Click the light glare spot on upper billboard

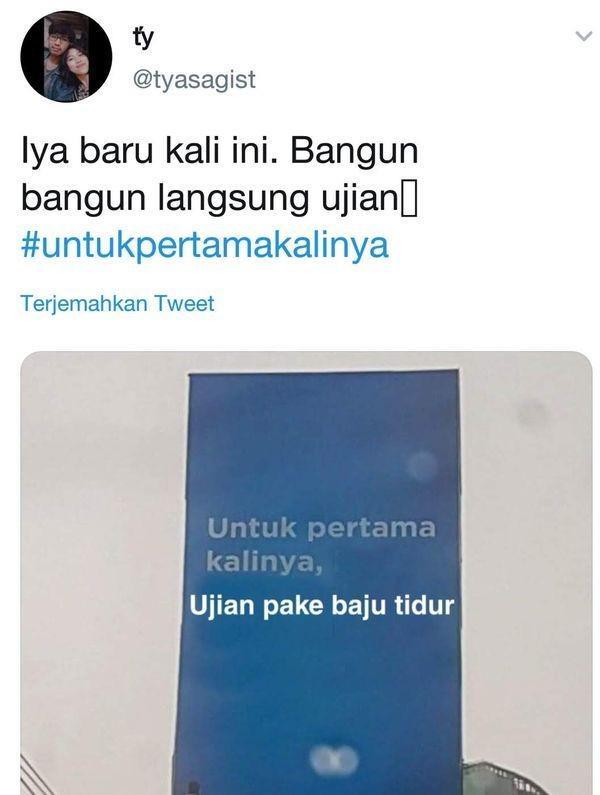[x=422, y=465]
